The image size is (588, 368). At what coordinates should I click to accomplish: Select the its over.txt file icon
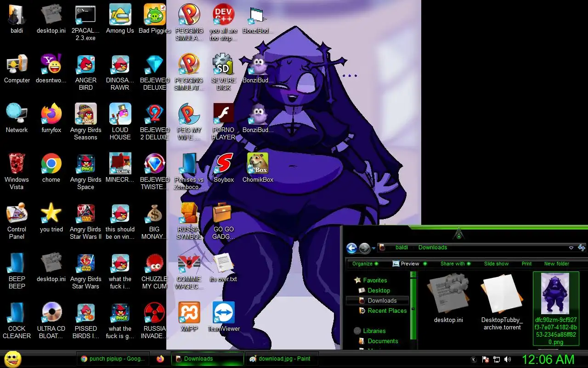[x=224, y=268]
